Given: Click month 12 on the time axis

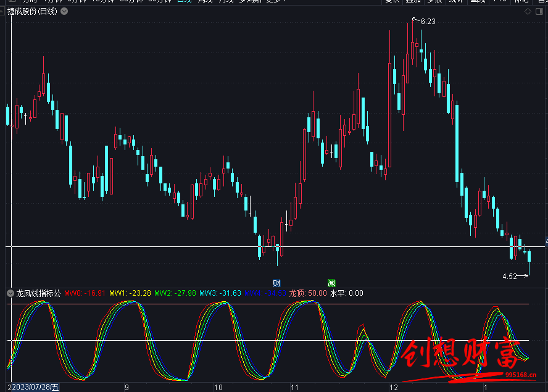Looking at the screenshot, I should 394,388.
